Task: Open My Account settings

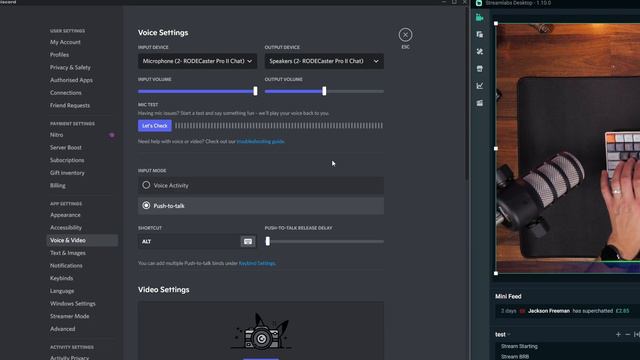Action: 65,42
